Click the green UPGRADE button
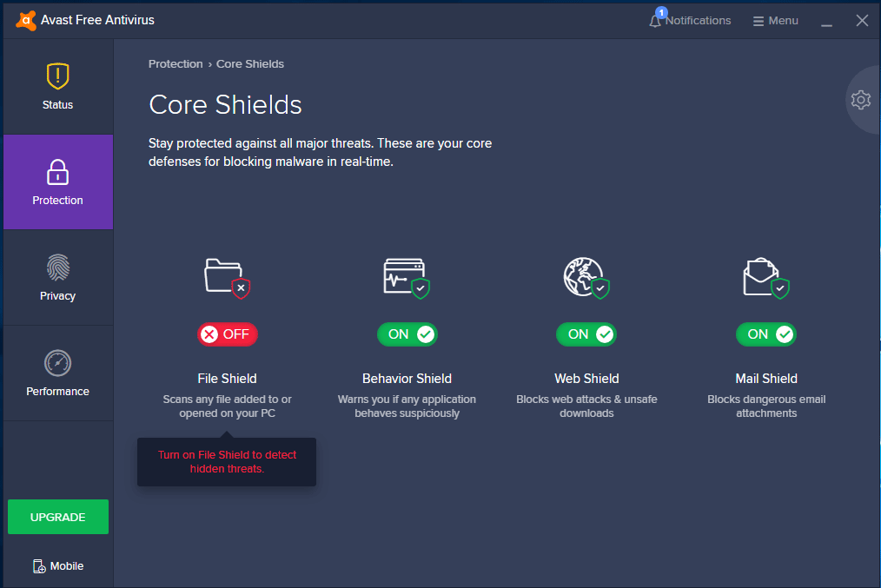This screenshot has width=881, height=588. [x=58, y=517]
